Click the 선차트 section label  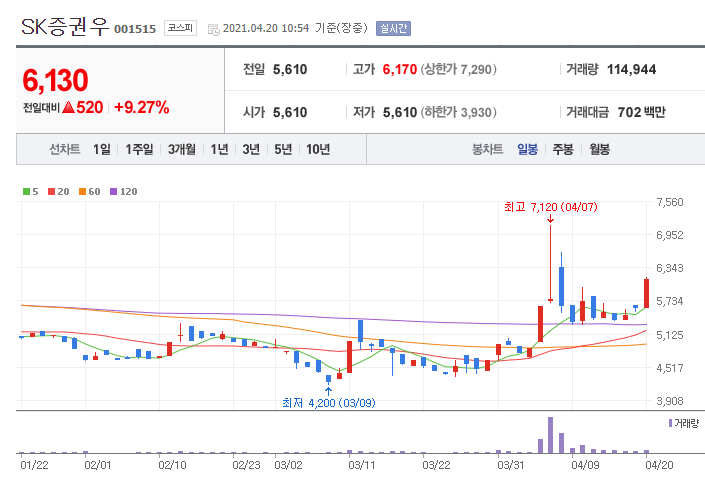click(65, 149)
